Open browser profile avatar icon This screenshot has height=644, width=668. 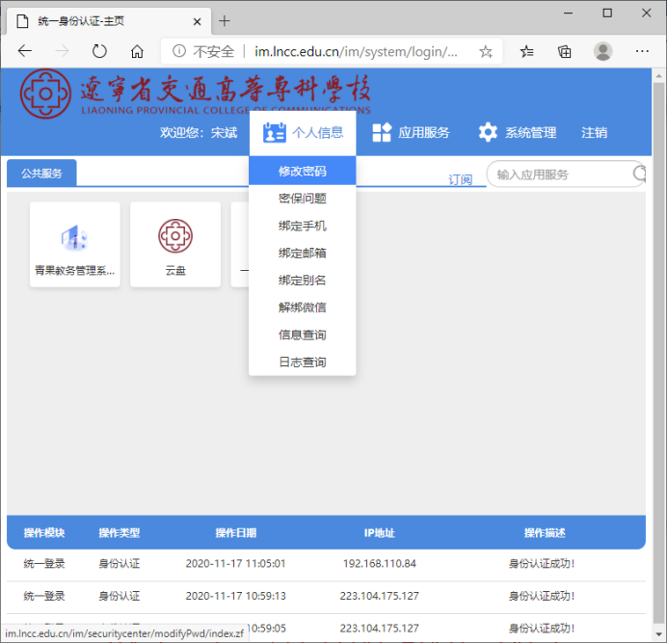[x=602, y=51]
